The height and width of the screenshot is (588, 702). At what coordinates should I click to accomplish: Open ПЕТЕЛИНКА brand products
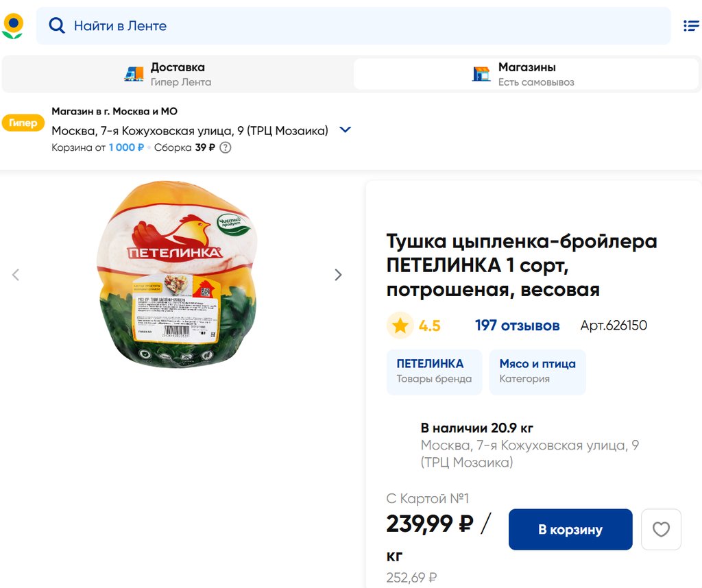(434, 371)
